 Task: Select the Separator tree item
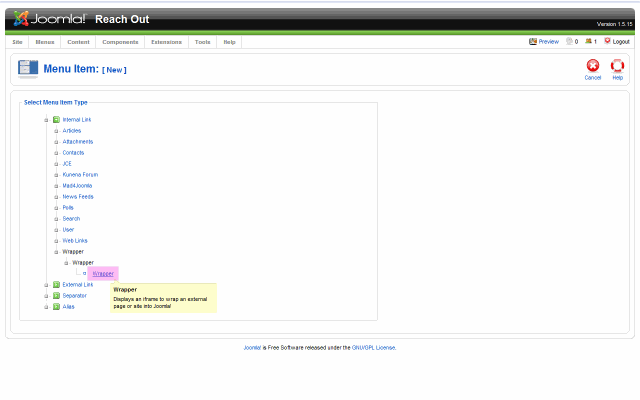pos(74,296)
